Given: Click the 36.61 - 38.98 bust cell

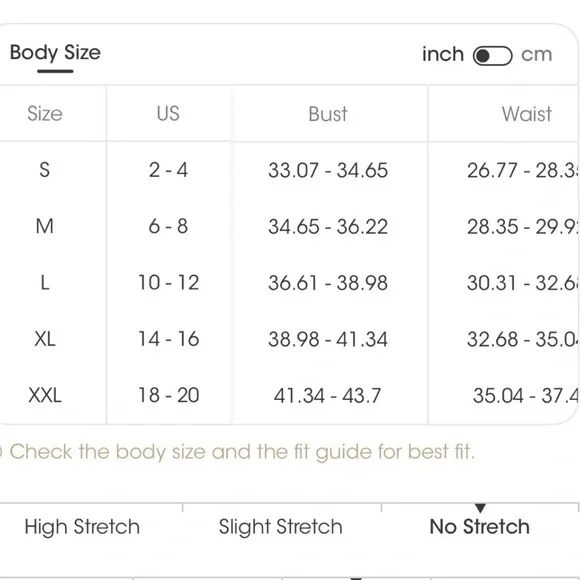Looking at the screenshot, I should [x=328, y=283].
